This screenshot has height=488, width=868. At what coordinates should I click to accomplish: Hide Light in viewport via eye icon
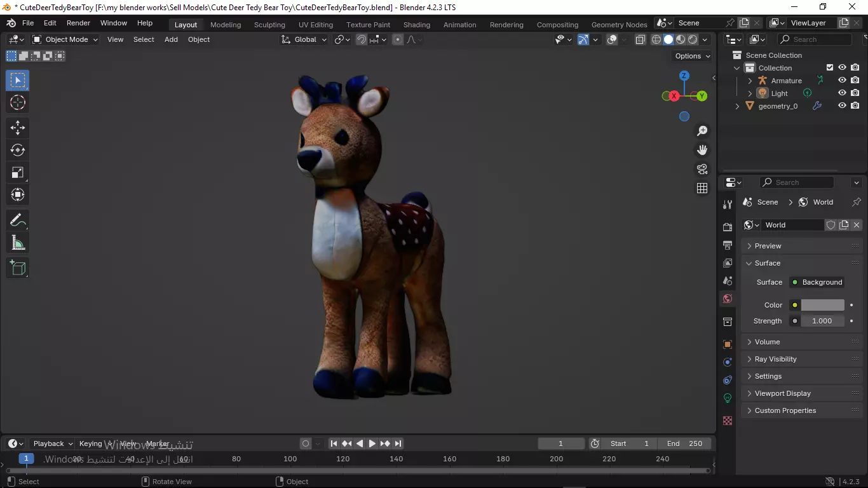pyautogui.click(x=842, y=93)
